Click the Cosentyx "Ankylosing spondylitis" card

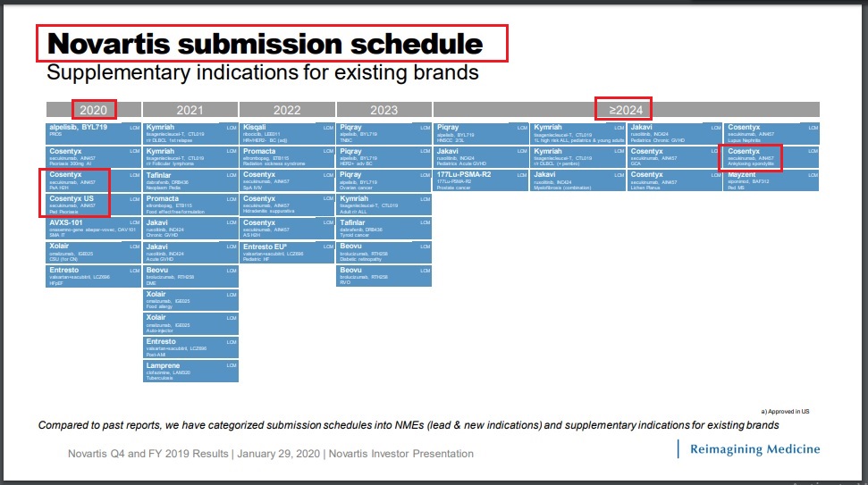[x=771, y=157]
